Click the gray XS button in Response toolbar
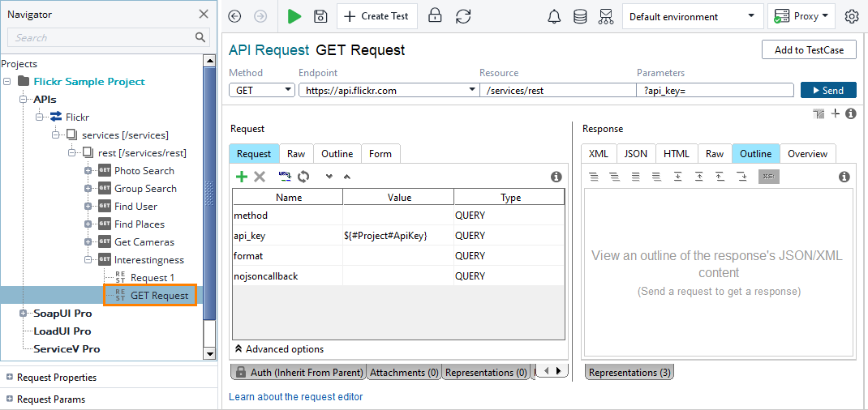This screenshot has height=410, width=868. point(769,177)
